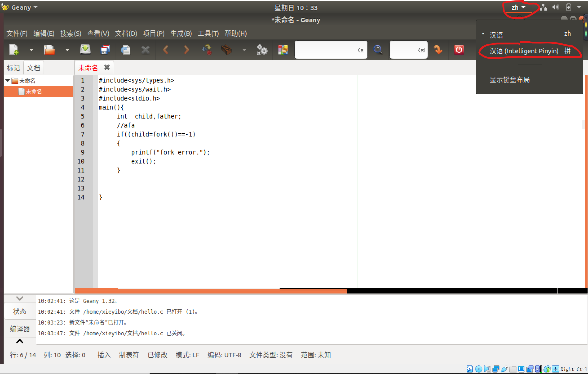Run or view the file with gears icon
This screenshot has width=588, height=374.
click(262, 50)
